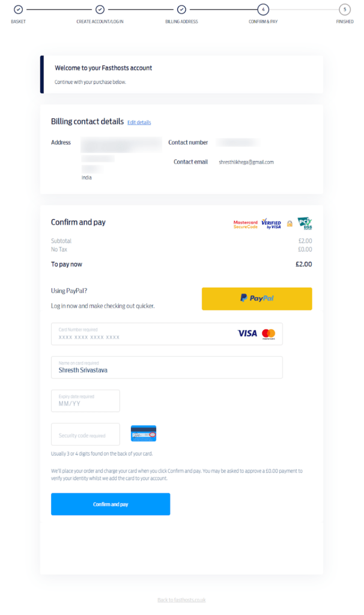Select the VISA icon in card number field
This screenshot has height=615, width=364.
(247, 333)
